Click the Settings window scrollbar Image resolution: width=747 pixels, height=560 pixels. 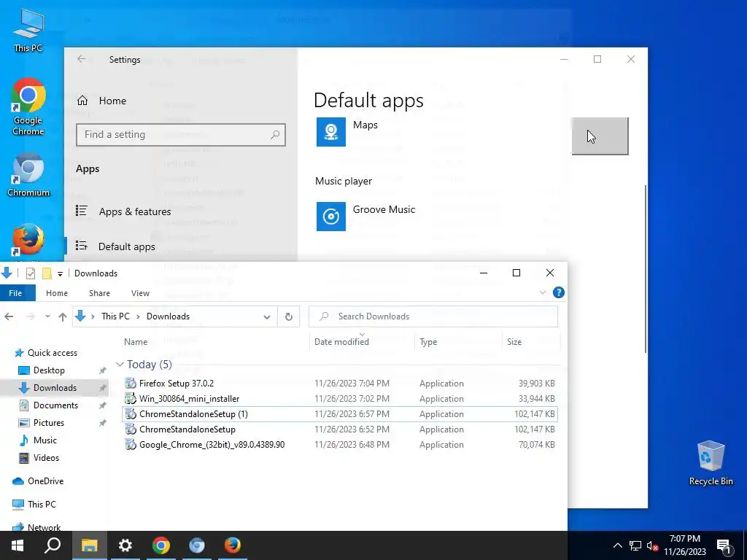[646, 269]
